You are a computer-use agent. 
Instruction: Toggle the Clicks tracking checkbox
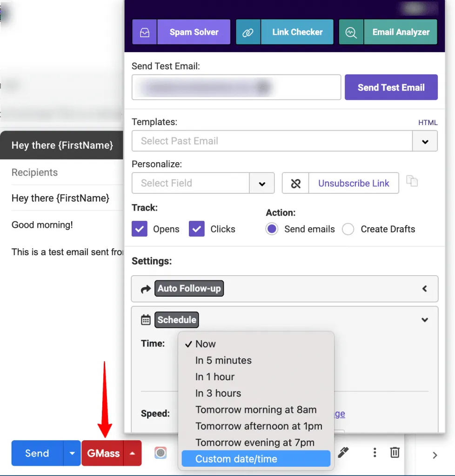click(x=196, y=229)
